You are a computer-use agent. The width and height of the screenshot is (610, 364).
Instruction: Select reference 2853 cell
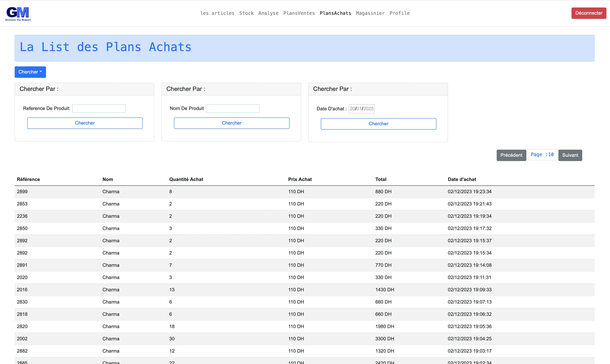[22, 204]
